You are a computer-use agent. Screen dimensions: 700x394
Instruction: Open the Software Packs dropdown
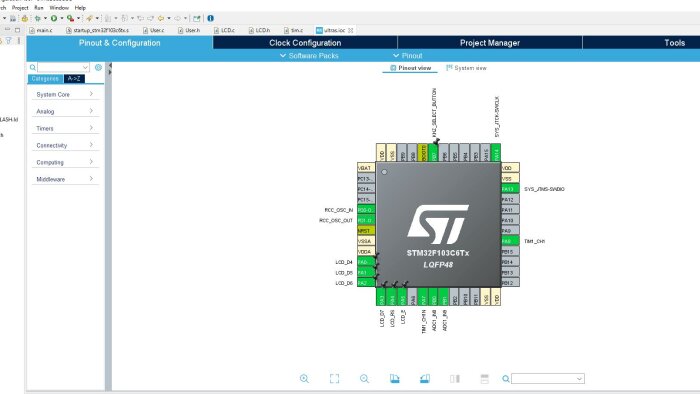tap(309, 56)
